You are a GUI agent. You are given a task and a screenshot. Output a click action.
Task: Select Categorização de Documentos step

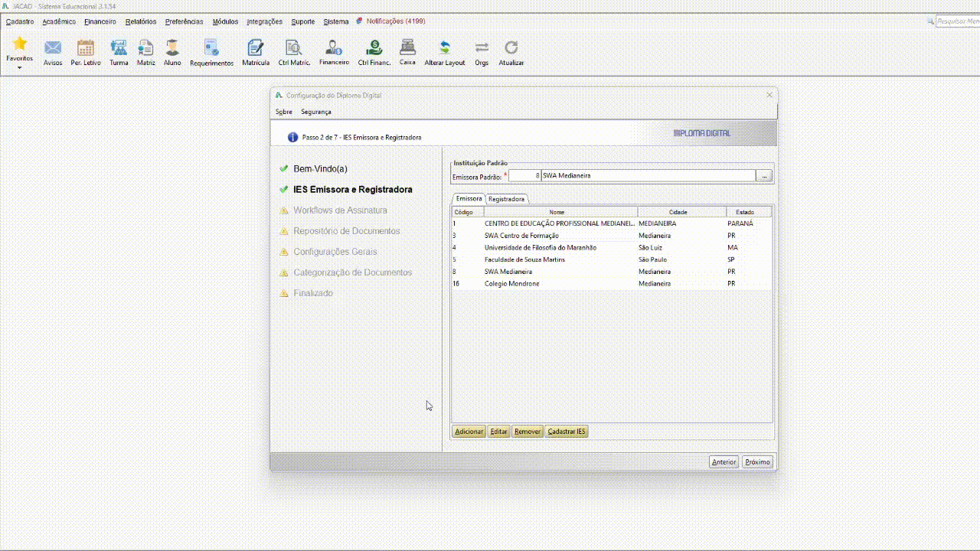coord(353,272)
